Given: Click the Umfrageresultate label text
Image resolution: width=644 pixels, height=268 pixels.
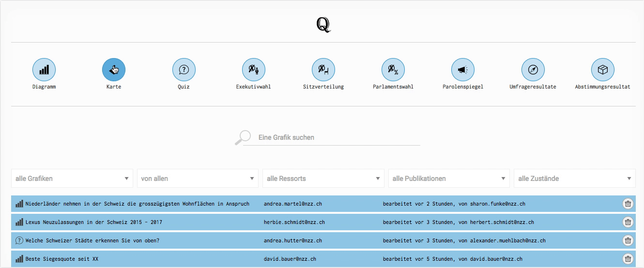Looking at the screenshot, I should click(x=533, y=87).
